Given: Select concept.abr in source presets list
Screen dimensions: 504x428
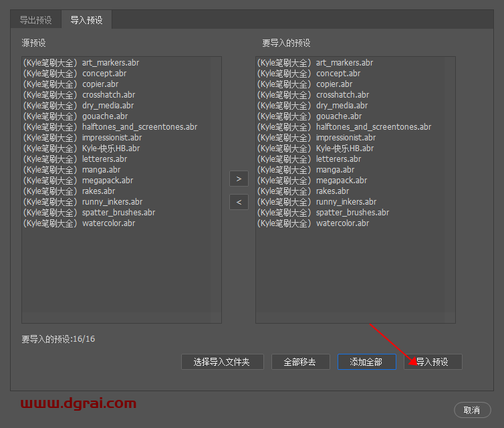Looking at the screenshot, I should 75,74.
